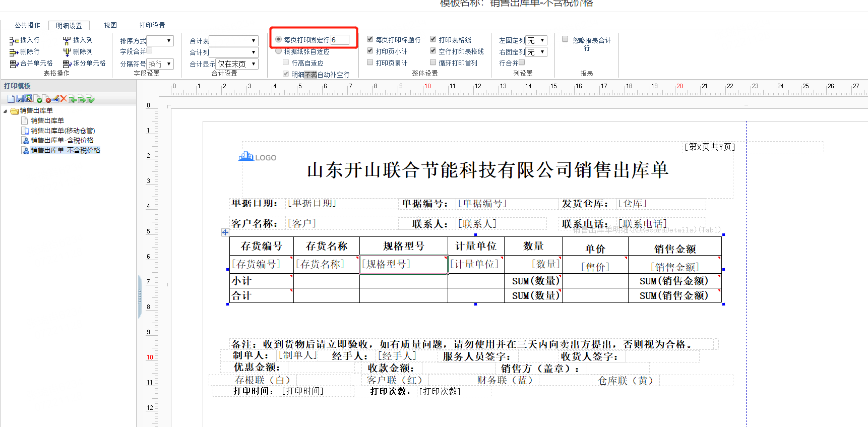Viewport: 868px width, 427px height.
Task: Click the 删除行 (delete row) button
Action: point(24,51)
